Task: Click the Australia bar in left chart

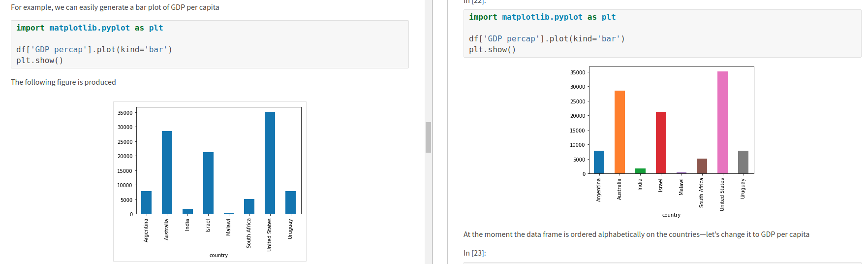Action: (x=167, y=172)
